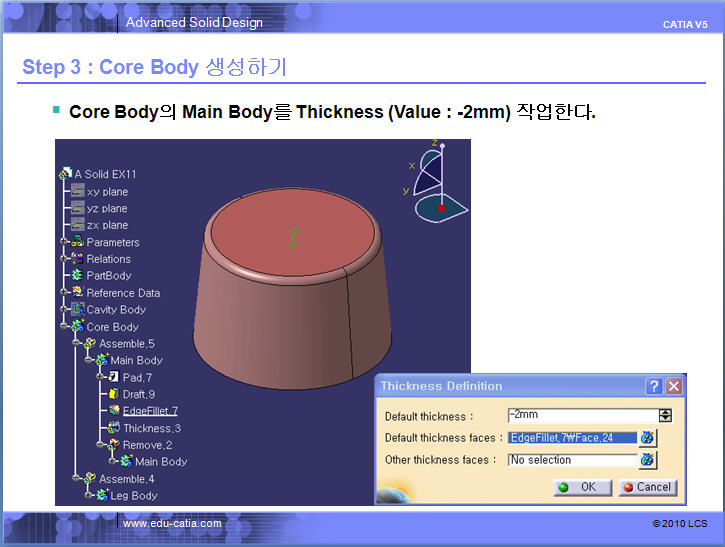Viewport: 725px width, 547px height.
Task: Select the Draft.9 feature icon
Action: click(x=114, y=394)
